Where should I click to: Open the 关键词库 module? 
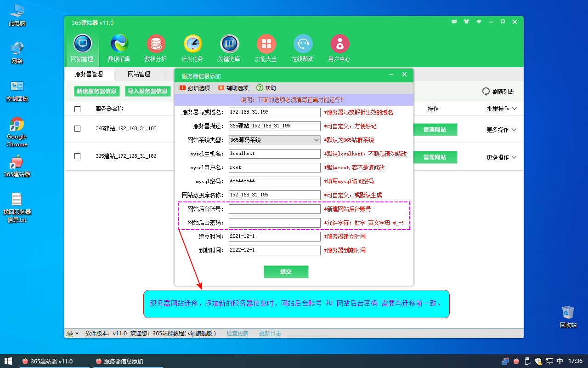(229, 48)
